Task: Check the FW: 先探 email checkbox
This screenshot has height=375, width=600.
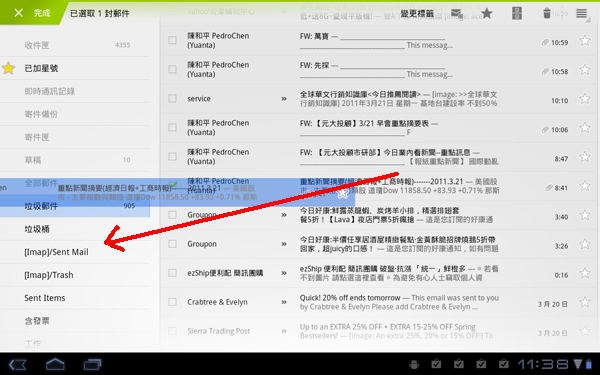Action: pyautogui.click(x=173, y=69)
